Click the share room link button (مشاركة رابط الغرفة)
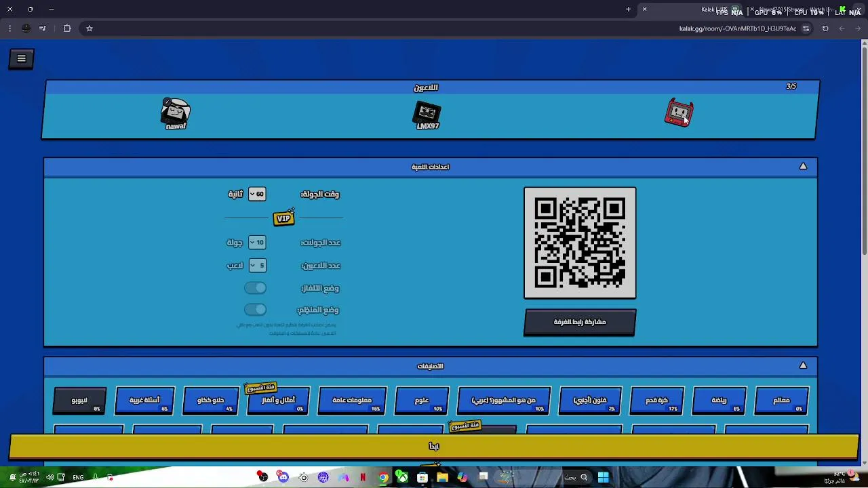This screenshot has height=488, width=868. [580, 322]
